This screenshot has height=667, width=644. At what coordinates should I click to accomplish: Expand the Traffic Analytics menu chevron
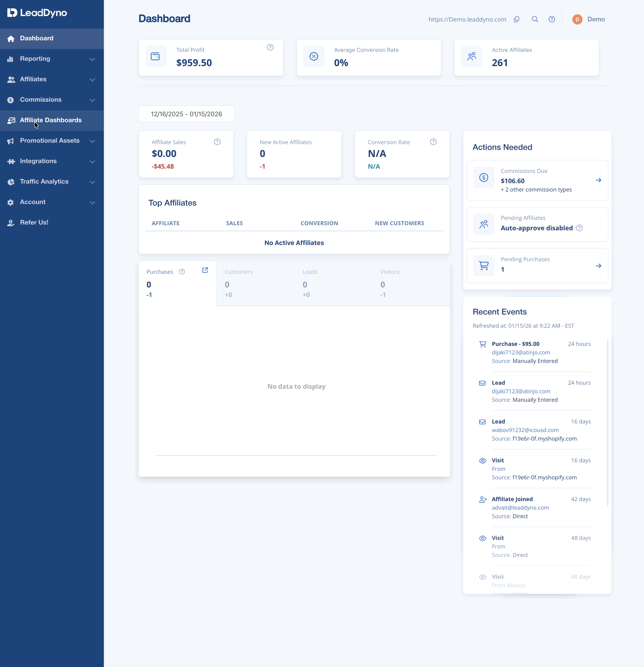[92, 182]
